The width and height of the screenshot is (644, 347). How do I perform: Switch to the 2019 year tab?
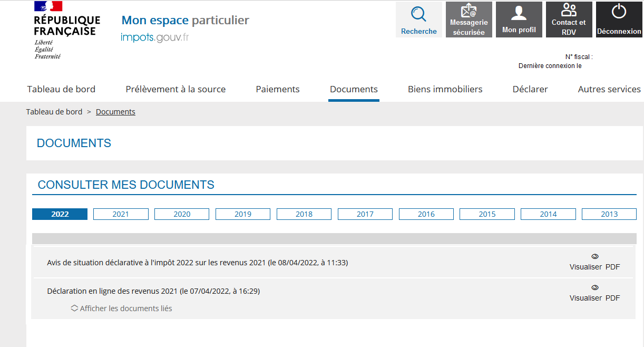[243, 214]
